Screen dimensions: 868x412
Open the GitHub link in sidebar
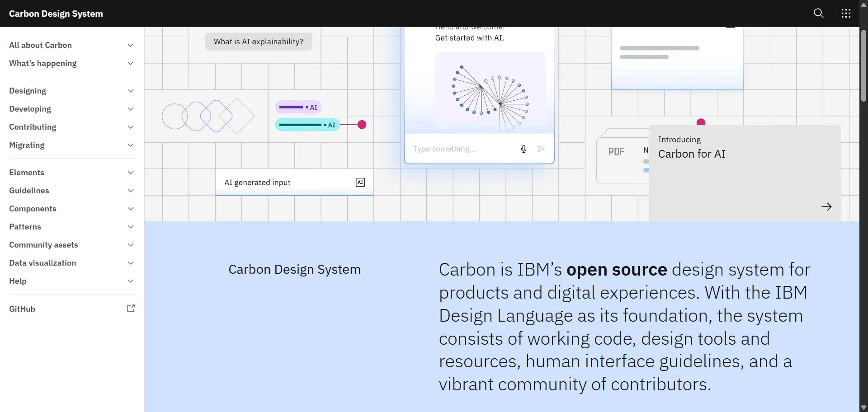pyautogui.click(x=72, y=309)
